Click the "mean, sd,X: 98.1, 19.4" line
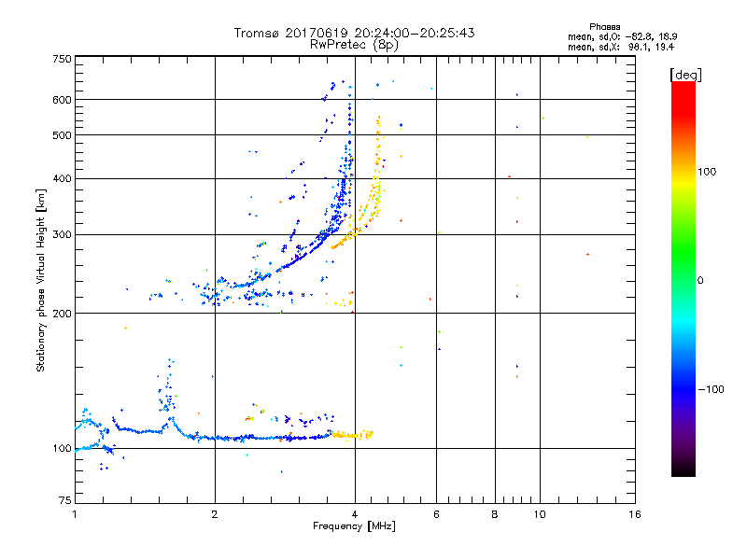The image size is (747, 560). click(621, 47)
